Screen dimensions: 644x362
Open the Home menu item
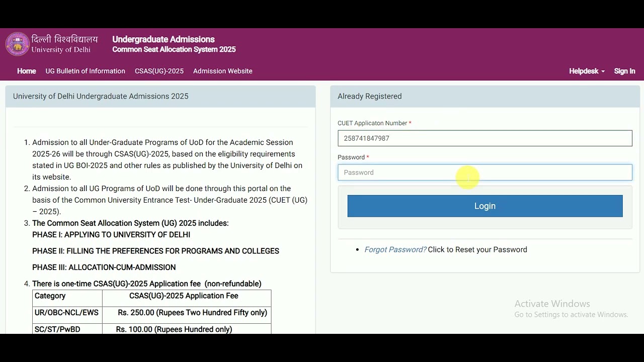pyautogui.click(x=27, y=71)
